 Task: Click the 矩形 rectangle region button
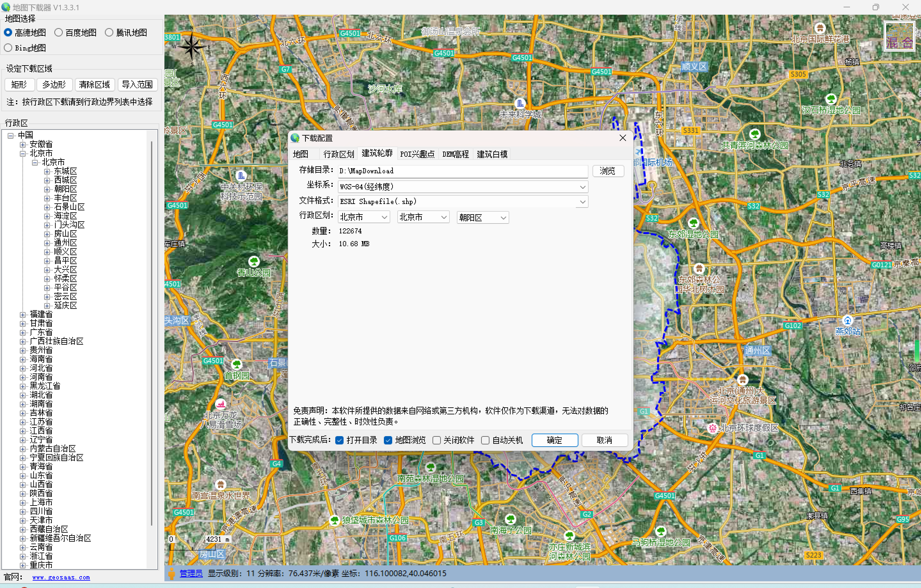(x=20, y=84)
